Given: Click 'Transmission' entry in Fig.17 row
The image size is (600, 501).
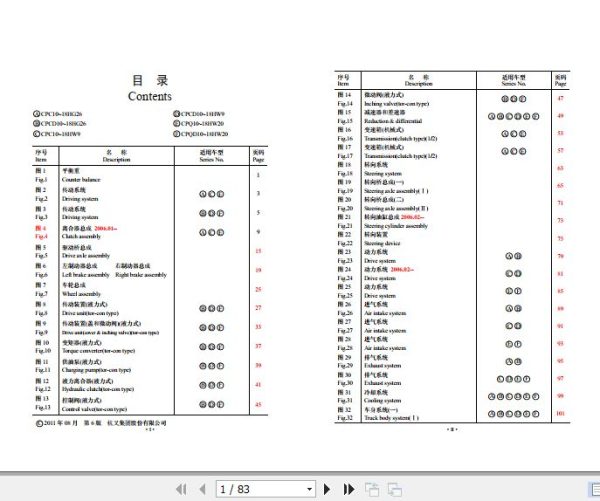Looking at the screenshot, I should point(401,156).
